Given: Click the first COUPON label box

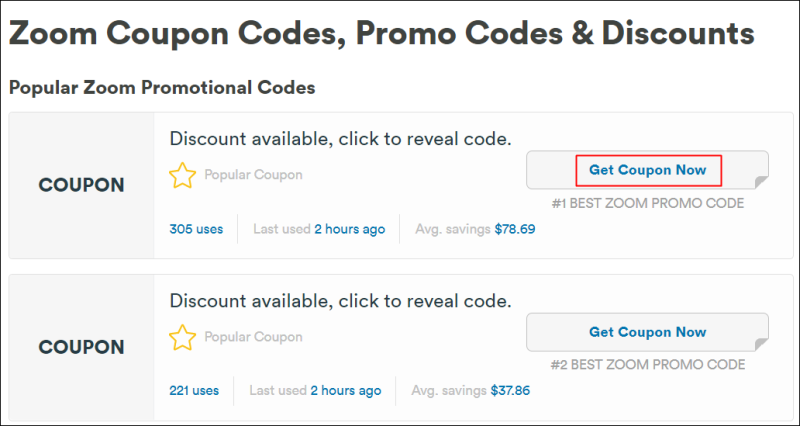Looking at the screenshot, I should click(81, 185).
